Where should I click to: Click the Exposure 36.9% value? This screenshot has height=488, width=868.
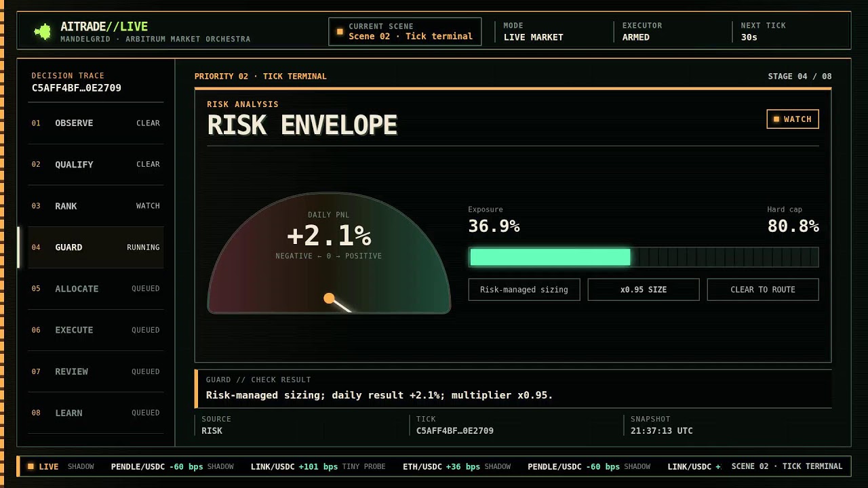pos(494,226)
